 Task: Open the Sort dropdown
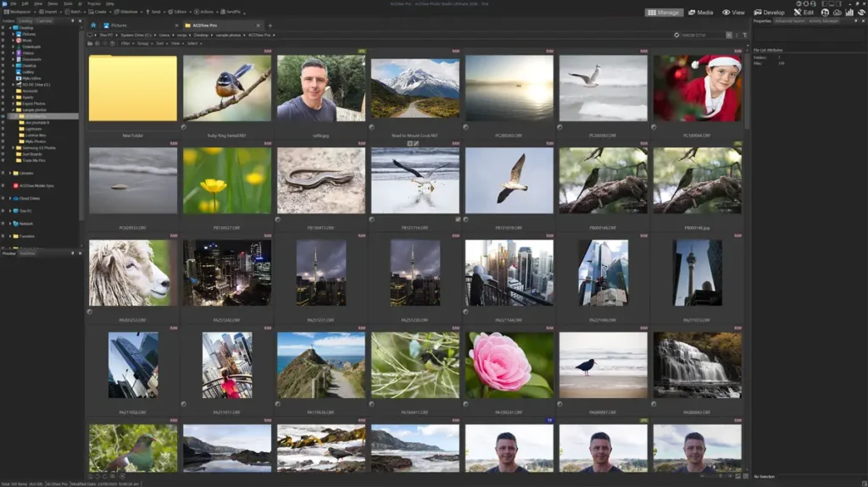click(160, 43)
